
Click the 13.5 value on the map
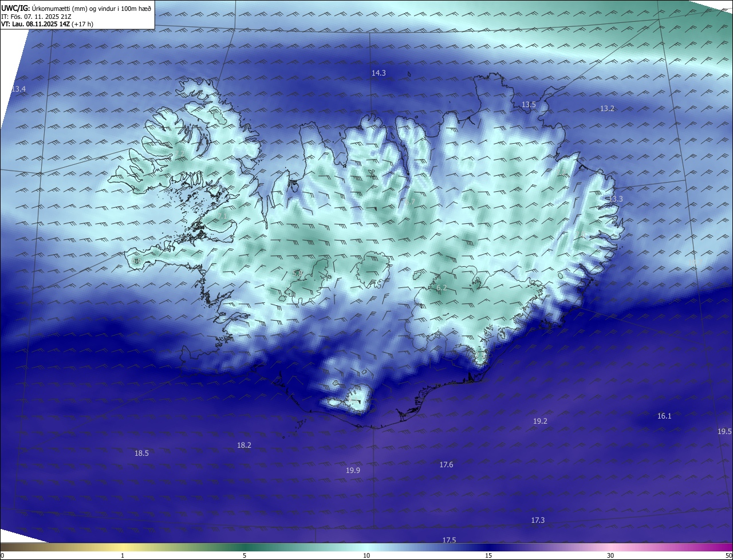point(529,104)
